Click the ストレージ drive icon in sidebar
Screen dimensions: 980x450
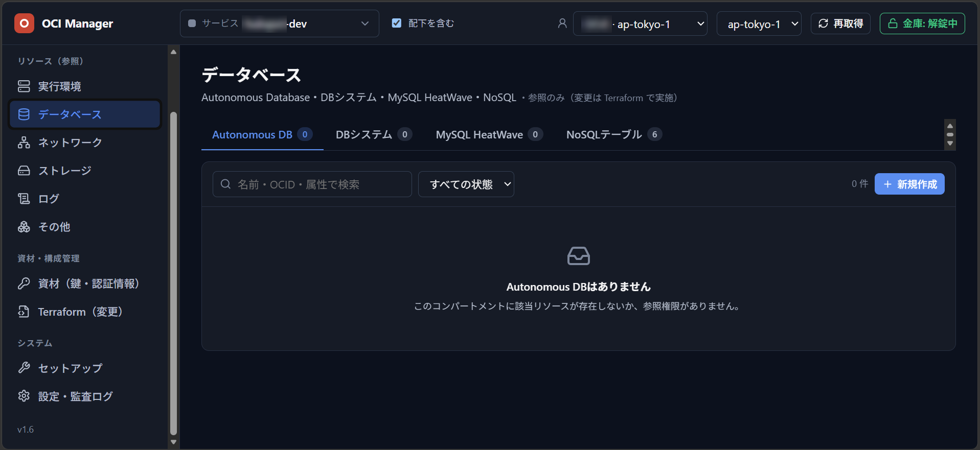(x=24, y=171)
